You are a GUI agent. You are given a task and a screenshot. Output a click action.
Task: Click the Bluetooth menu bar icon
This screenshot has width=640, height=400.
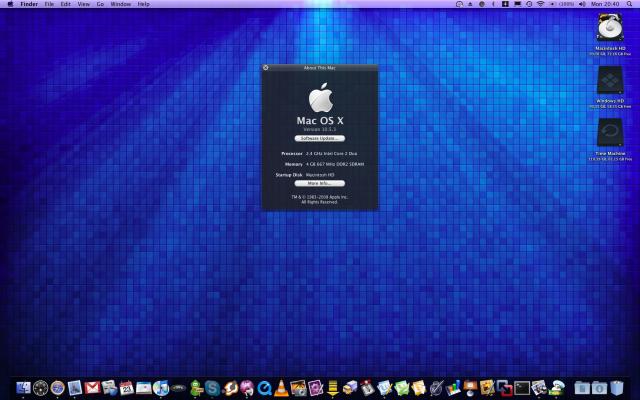pyautogui.click(x=493, y=4)
